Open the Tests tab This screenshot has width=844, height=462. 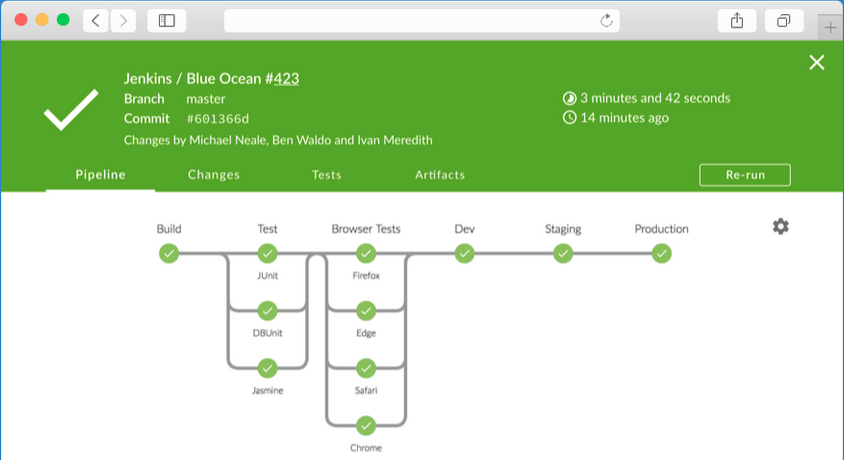click(327, 174)
